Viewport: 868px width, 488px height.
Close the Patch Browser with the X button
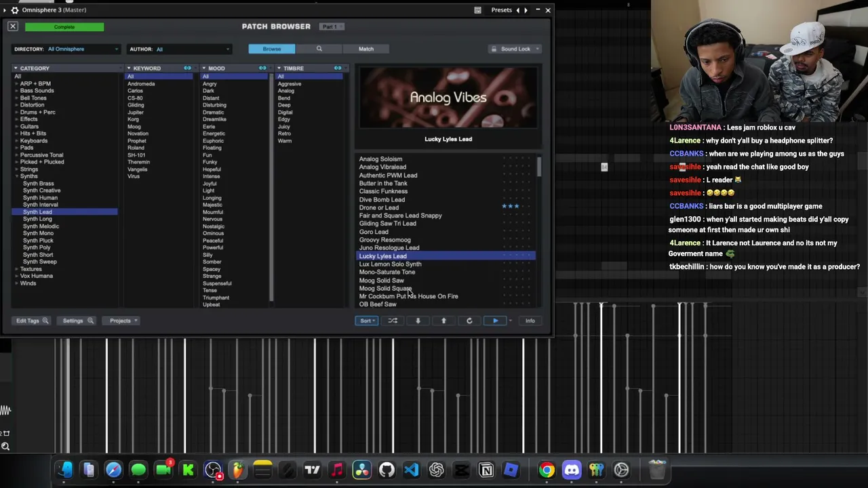coord(13,26)
